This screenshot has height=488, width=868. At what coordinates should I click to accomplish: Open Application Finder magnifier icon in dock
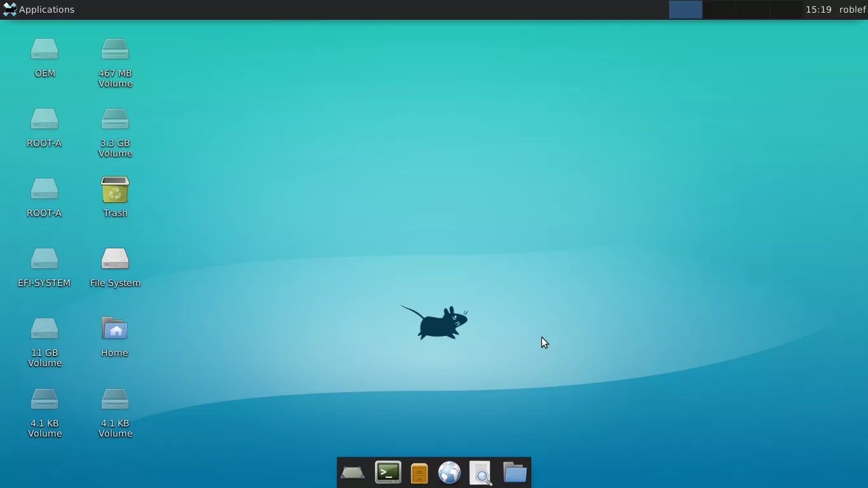[x=481, y=473]
